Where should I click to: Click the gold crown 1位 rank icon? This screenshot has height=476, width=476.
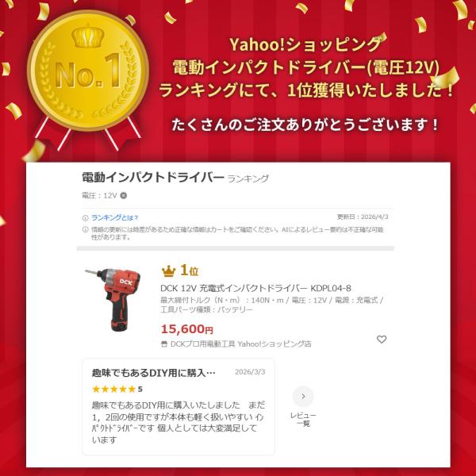(168, 271)
